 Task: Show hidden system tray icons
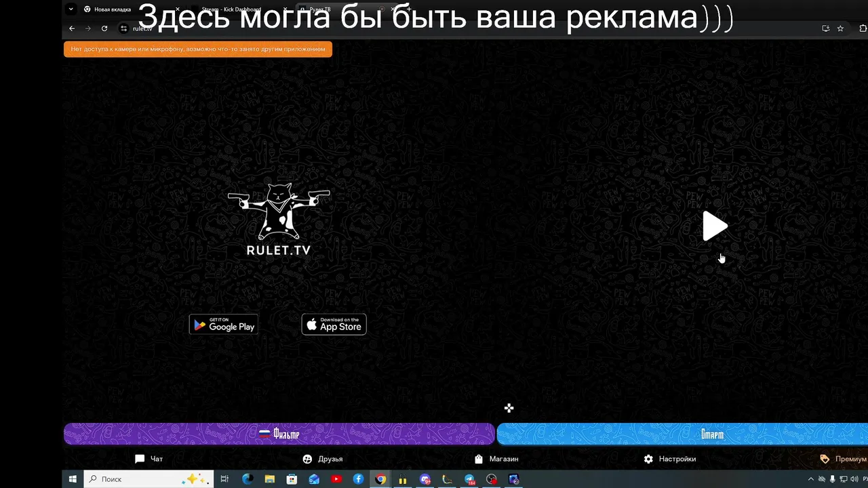point(810,479)
